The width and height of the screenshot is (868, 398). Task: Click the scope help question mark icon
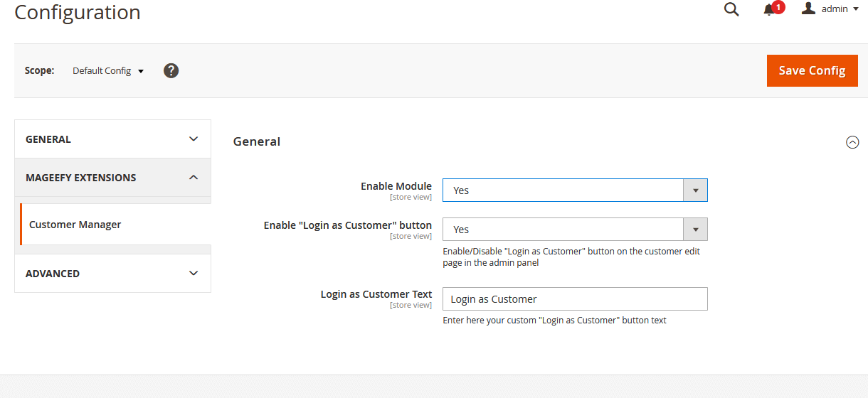171,70
